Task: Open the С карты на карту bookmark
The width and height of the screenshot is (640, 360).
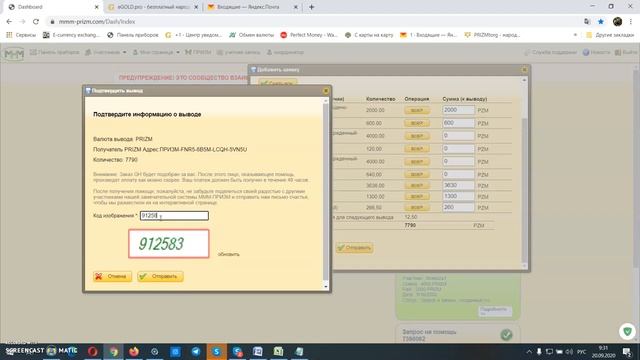Action: point(369,35)
